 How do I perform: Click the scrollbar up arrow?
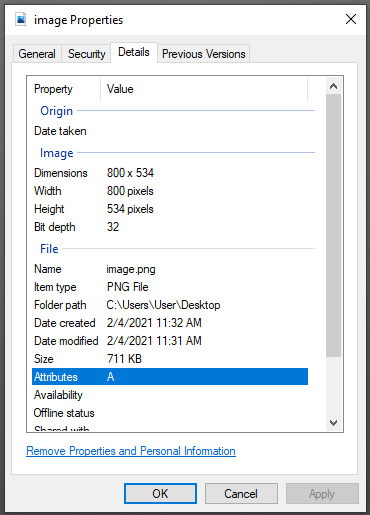(x=333, y=86)
